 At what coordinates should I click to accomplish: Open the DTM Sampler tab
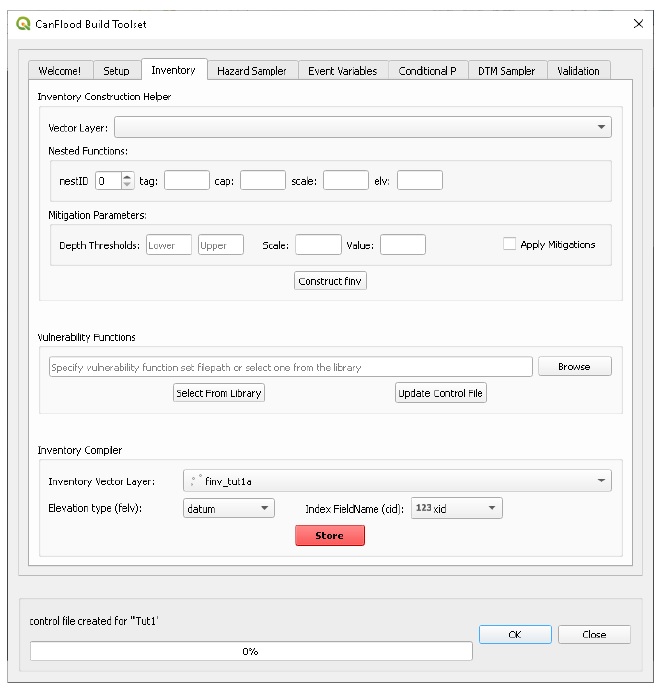(x=507, y=71)
